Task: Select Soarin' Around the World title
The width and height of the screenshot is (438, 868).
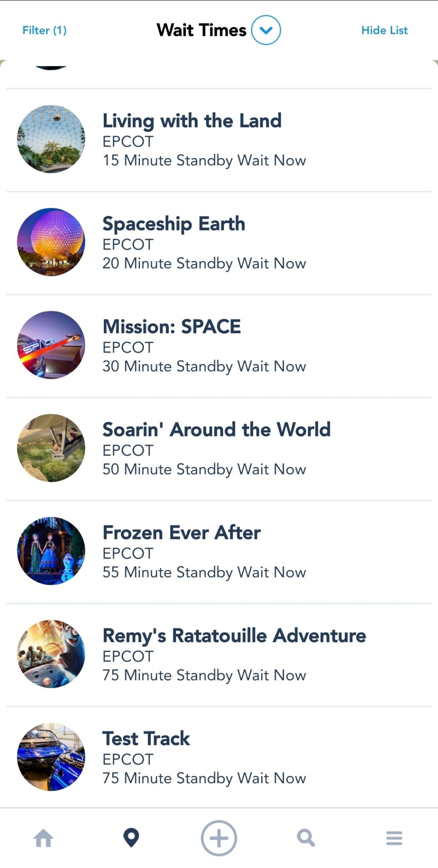Action: pos(216,430)
